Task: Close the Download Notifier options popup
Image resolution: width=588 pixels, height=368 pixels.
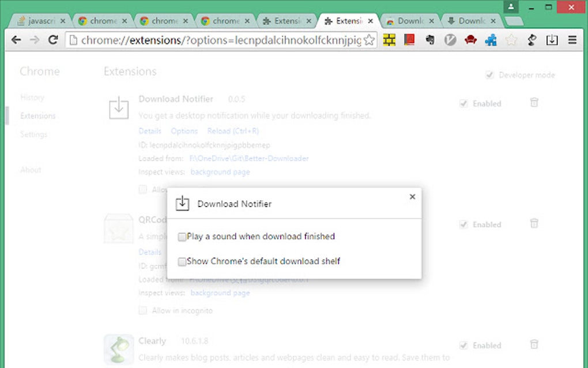Action: click(x=412, y=197)
